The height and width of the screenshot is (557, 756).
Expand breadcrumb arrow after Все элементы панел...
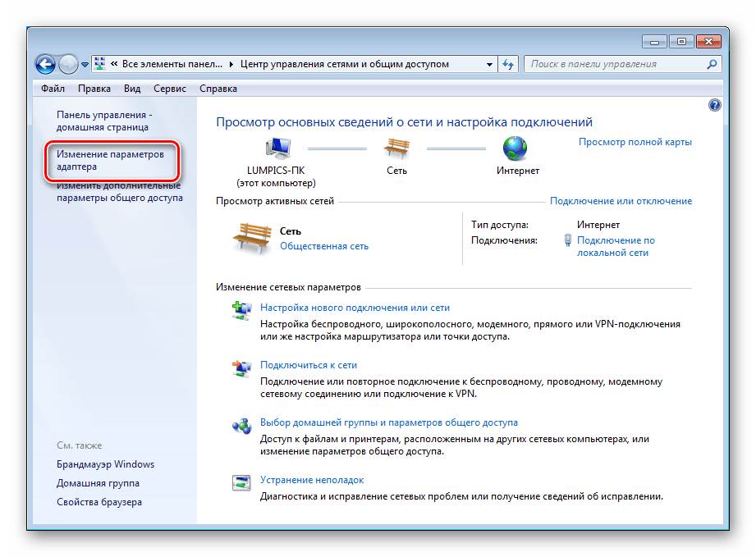[231, 64]
